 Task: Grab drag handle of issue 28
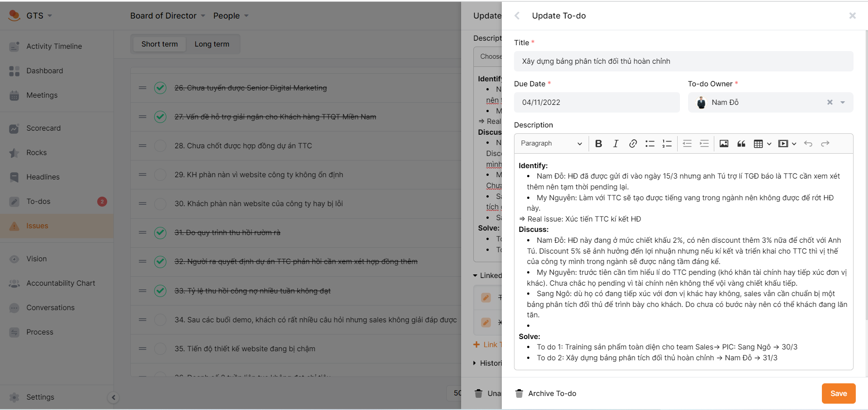pos(142,146)
